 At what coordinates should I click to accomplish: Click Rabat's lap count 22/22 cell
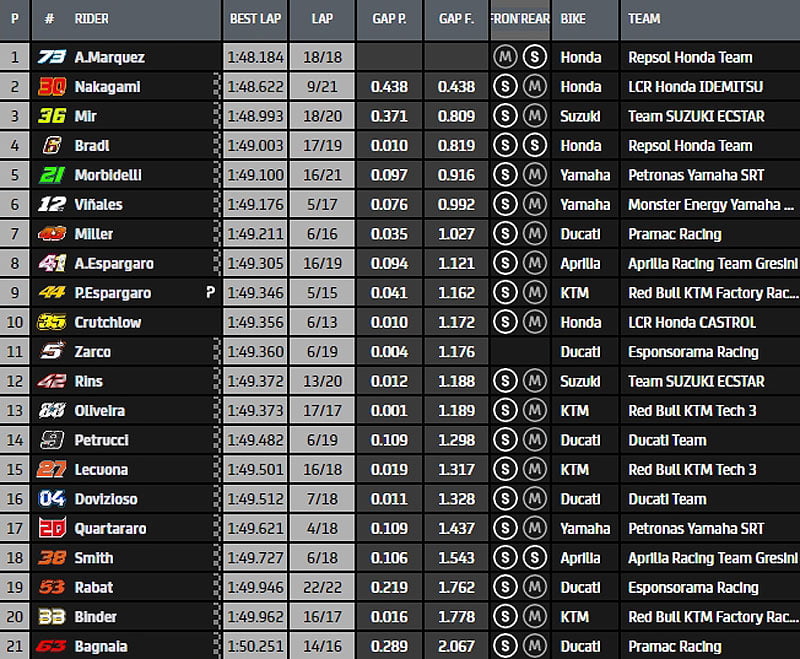coord(322,587)
